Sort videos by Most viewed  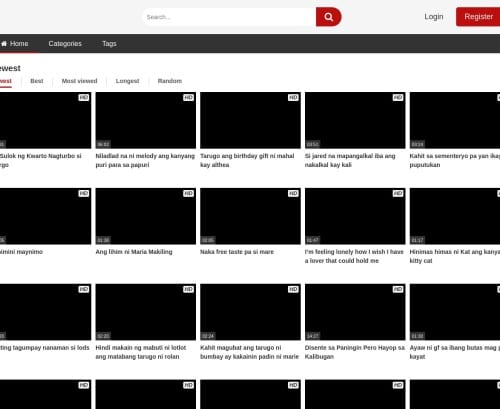coord(79,81)
